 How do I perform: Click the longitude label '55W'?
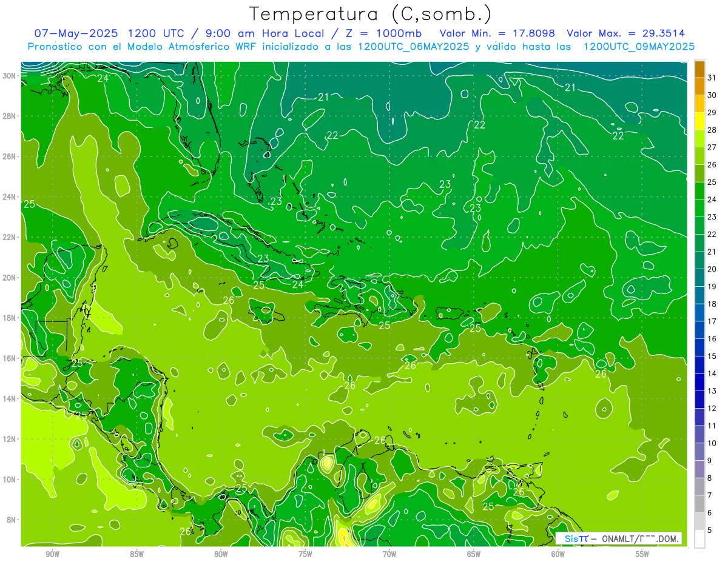tap(642, 554)
